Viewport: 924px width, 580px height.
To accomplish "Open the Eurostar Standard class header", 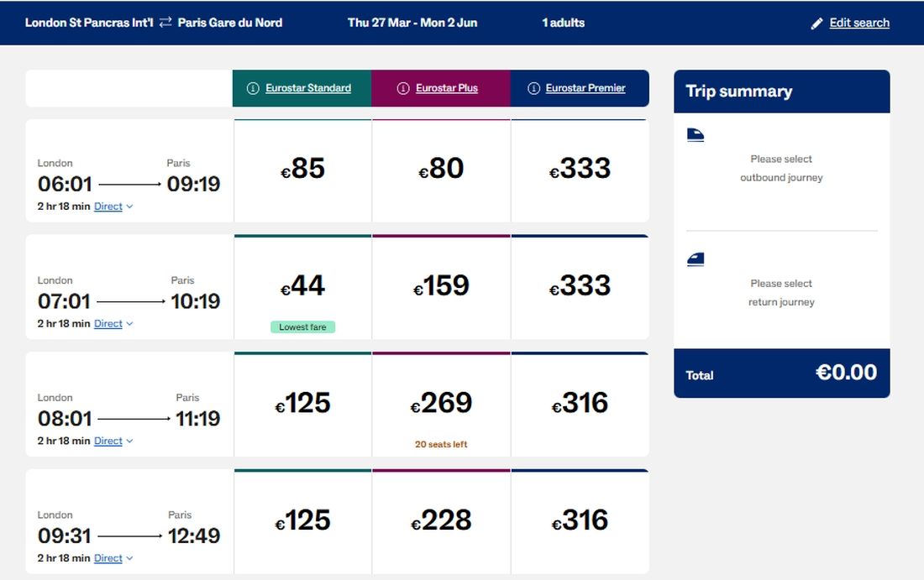I will [x=308, y=88].
